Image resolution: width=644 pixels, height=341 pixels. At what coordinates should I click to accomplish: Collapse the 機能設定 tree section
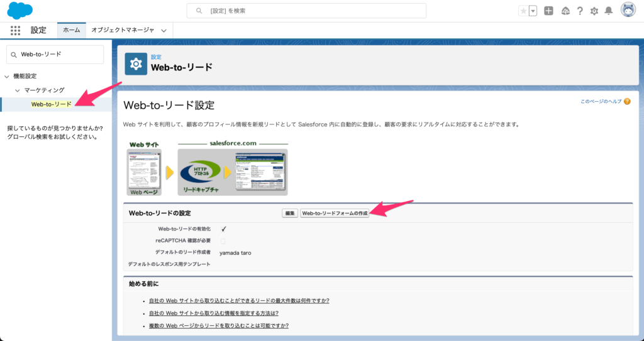tap(6, 77)
